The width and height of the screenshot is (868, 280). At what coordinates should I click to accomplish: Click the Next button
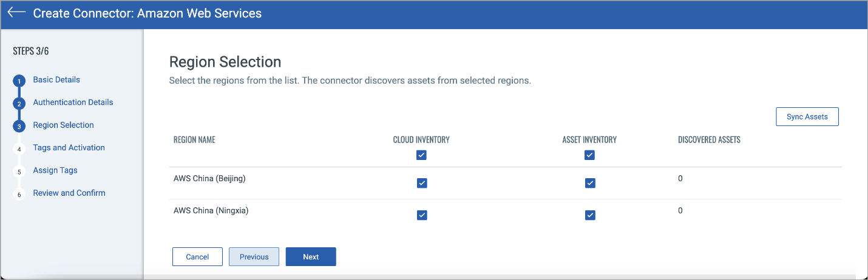point(311,257)
